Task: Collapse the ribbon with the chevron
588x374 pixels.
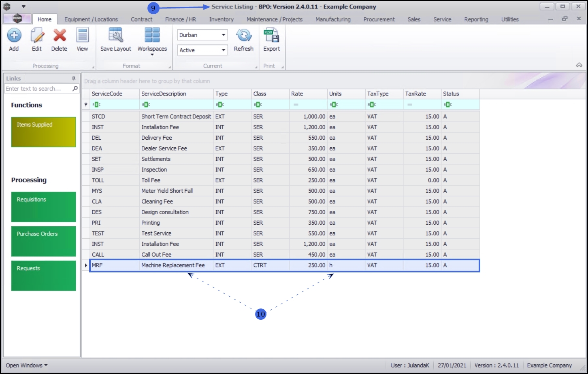Action: point(579,65)
